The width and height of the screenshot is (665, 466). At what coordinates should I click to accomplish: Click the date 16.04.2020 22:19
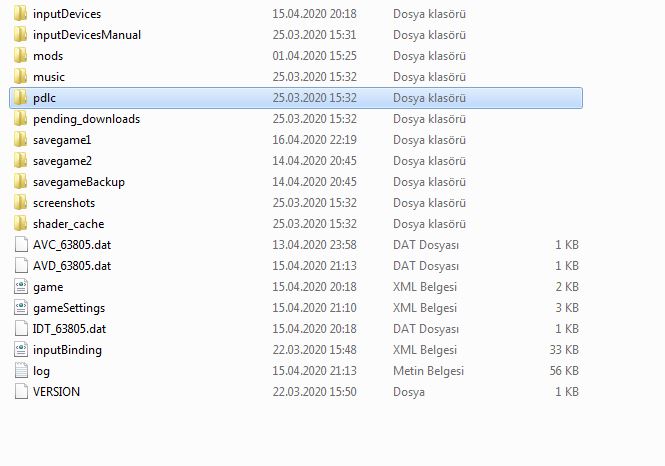click(314, 140)
